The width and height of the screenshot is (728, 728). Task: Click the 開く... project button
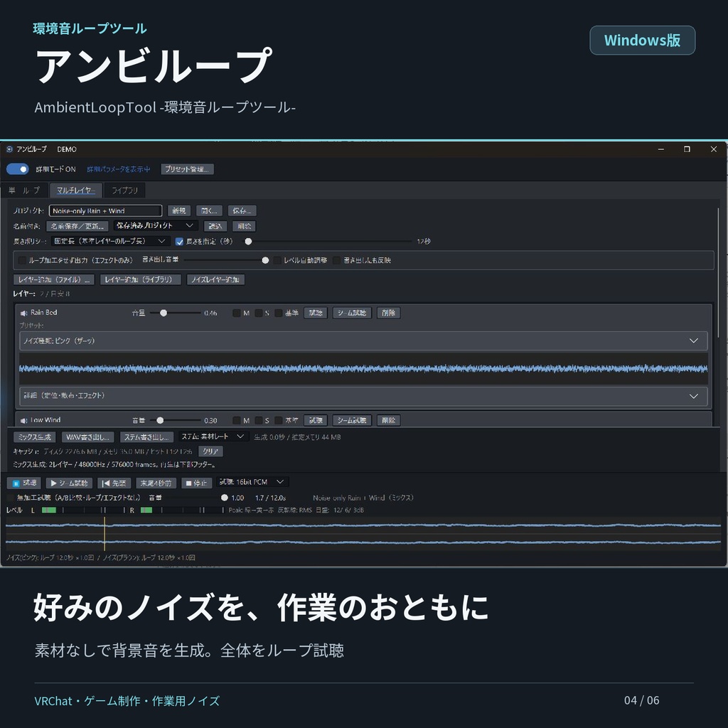(x=209, y=210)
